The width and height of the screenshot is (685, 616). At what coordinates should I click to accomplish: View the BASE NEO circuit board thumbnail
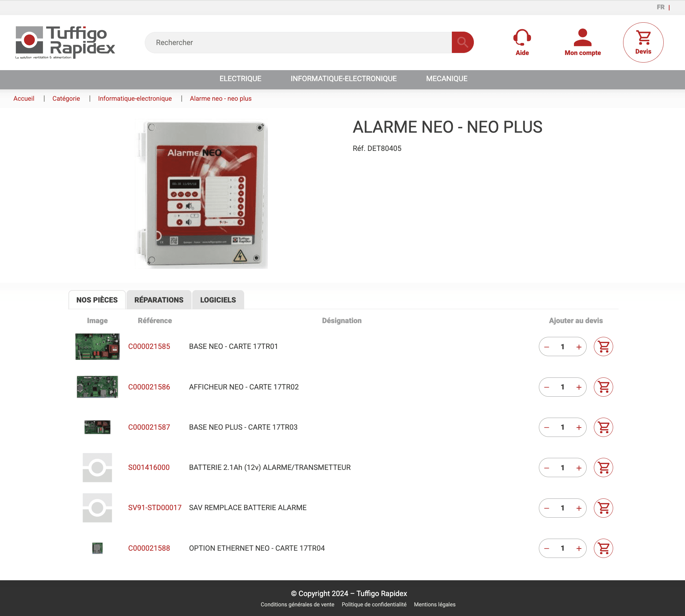pos(97,346)
